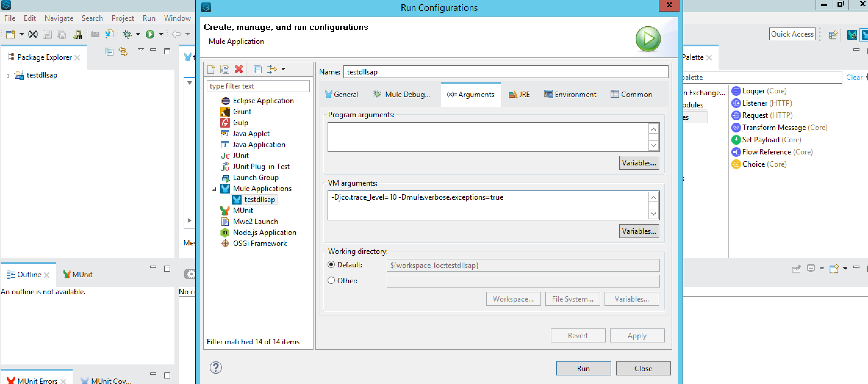Click the Debug bug toolbar icon

coord(127,34)
